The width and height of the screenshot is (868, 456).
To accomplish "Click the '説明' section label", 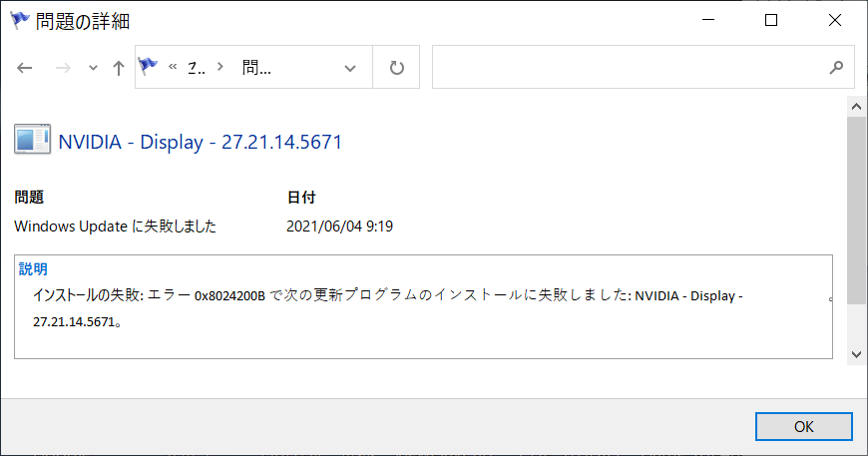I will (x=33, y=269).
